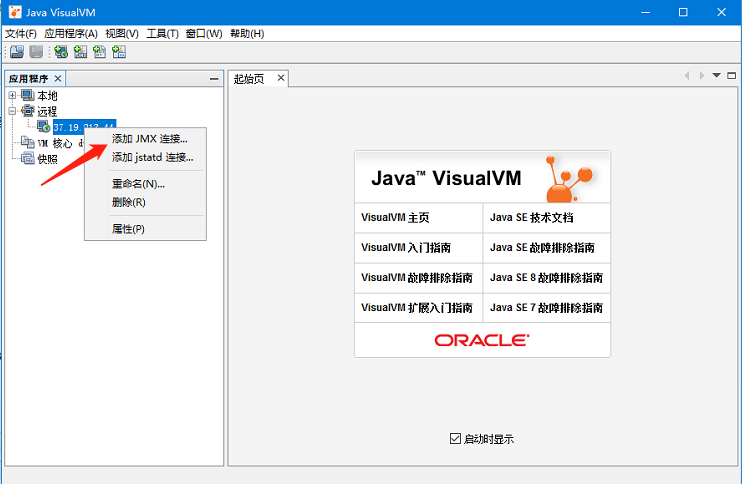Open the 文件(F) menu
742x484 pixels.
click(21, 34)
